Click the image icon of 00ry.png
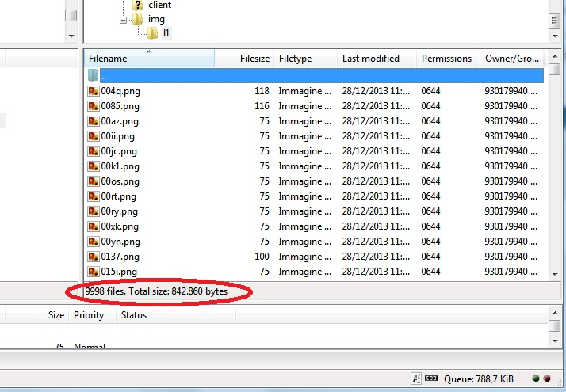 94,211
